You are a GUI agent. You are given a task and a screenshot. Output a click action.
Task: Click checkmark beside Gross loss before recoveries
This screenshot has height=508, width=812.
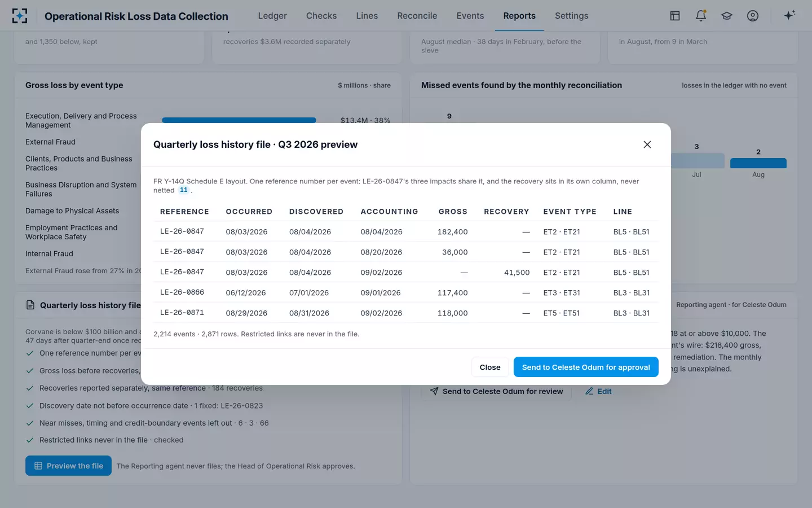point(30,371)
